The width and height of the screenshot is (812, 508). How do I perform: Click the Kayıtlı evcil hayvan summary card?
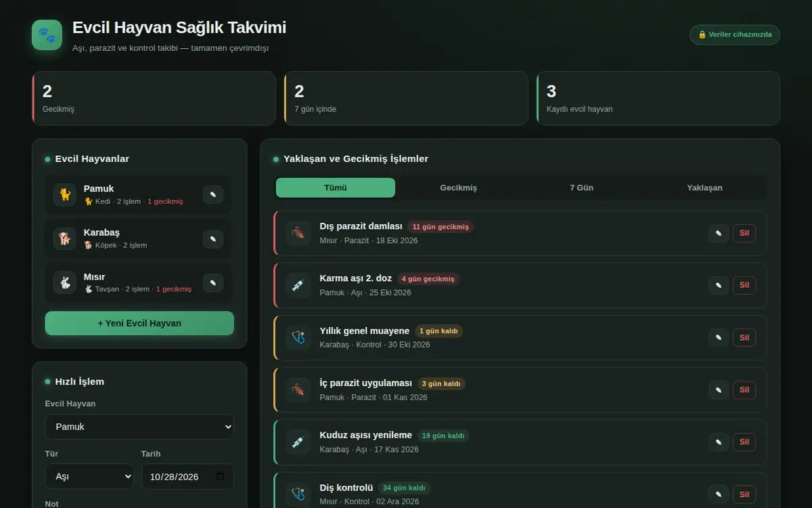658,98
